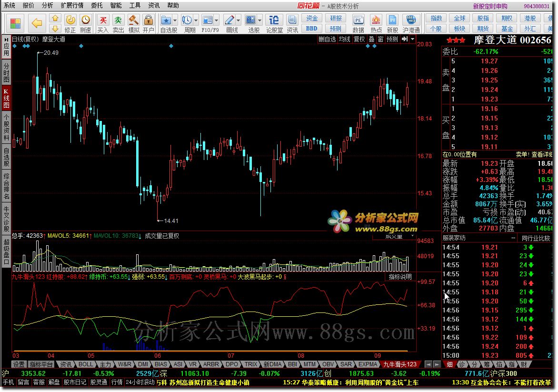Open the 资讯 news documents icon
The height and width of the screenshot is (392, 558).
tap(292, 20)
